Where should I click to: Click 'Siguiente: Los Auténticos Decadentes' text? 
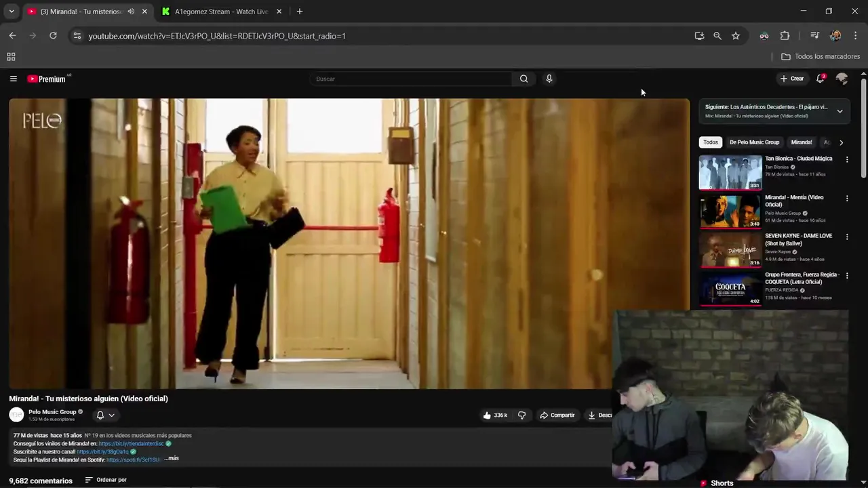(766, 107)
